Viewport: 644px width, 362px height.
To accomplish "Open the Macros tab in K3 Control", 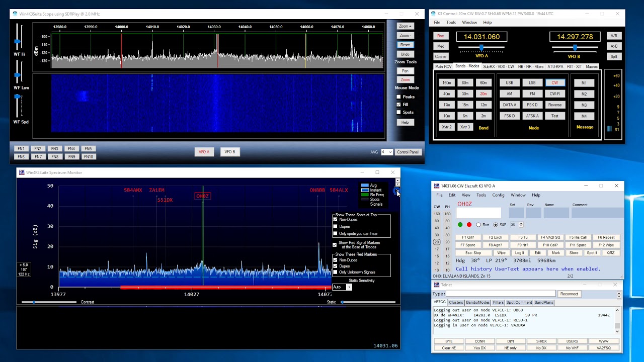I will 592,66.
